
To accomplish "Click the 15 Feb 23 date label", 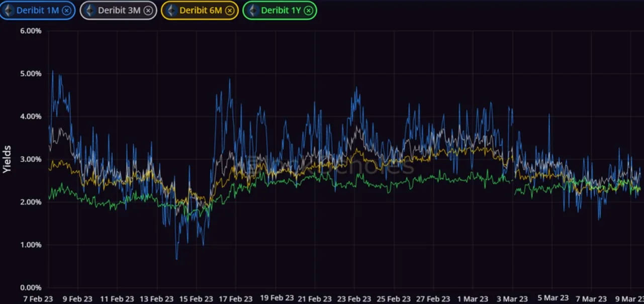I will tap(196, 298).
